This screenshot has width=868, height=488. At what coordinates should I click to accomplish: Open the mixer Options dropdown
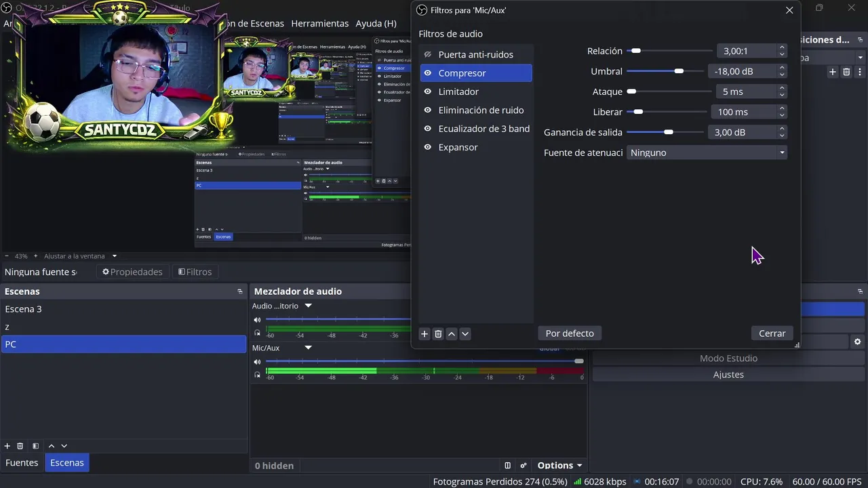560,466
